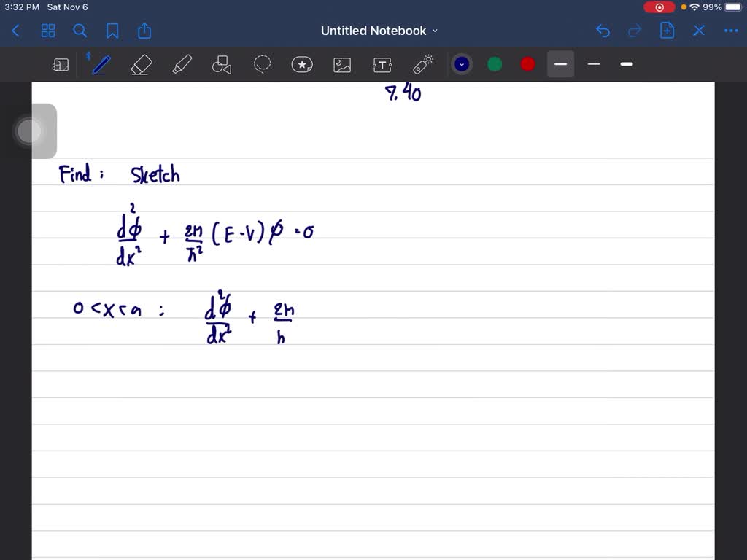
Task: Add a new page to the notebook
Action: (667, 31)
